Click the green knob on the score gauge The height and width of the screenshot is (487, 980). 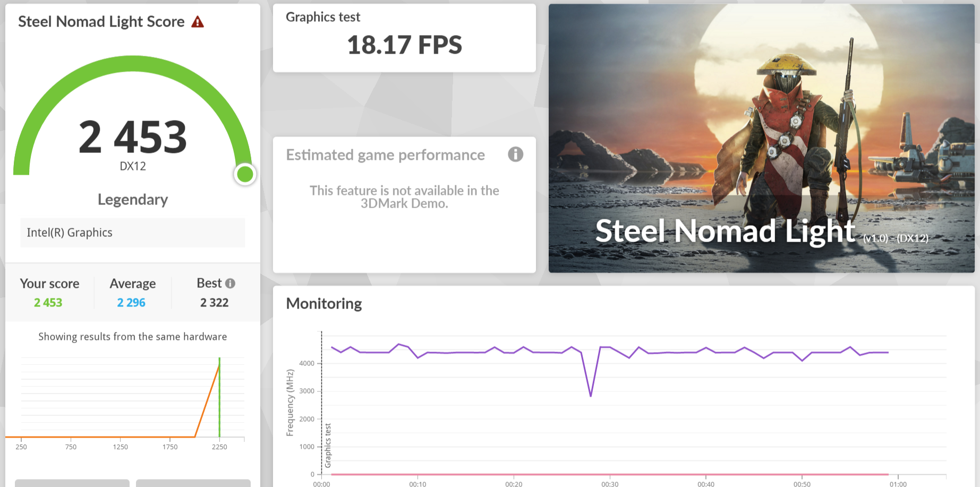point(245,174)
